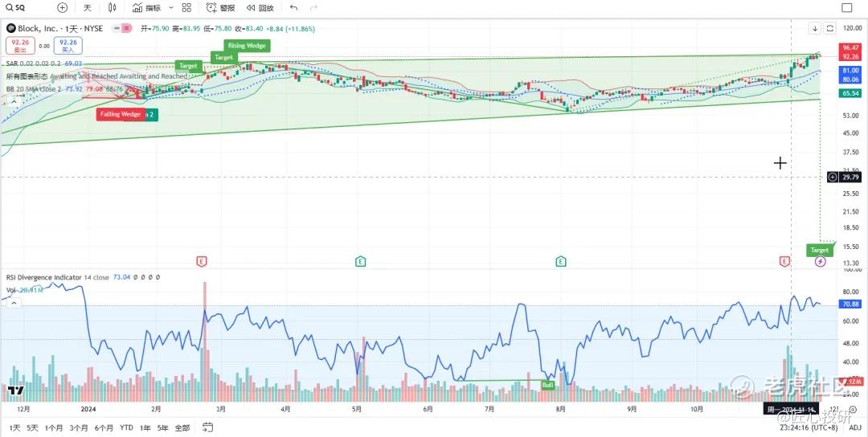The height and width of the screenshot is (437, 868).
Task: Click the green Bull divergence label
Action: tap(548, 385)
